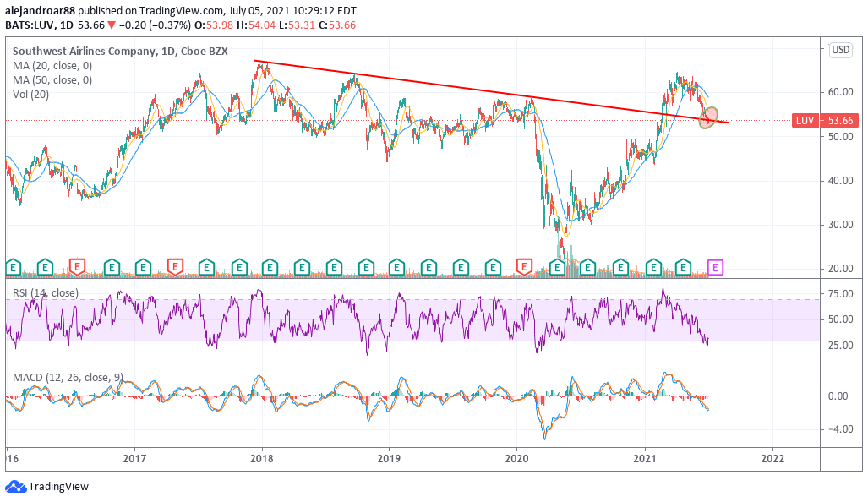Click the 2017 label on time axis
The height and width of the screenshot is (502, 868).
[x=134, y=459]
